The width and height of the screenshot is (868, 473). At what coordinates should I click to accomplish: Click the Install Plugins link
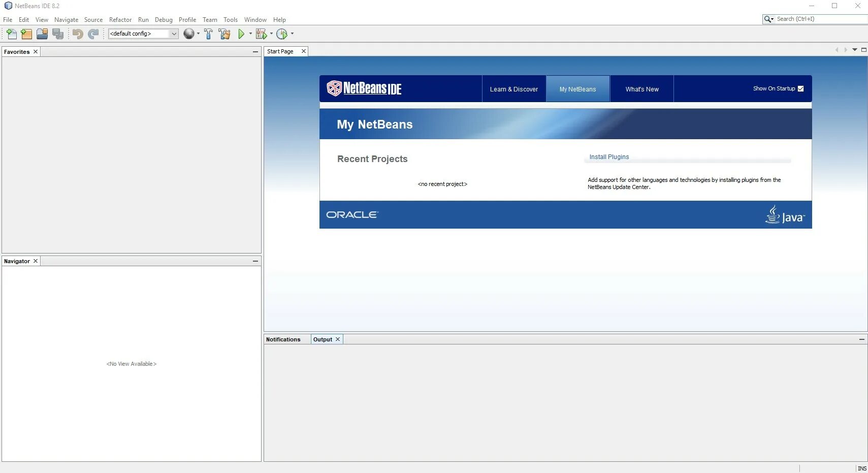609,157
